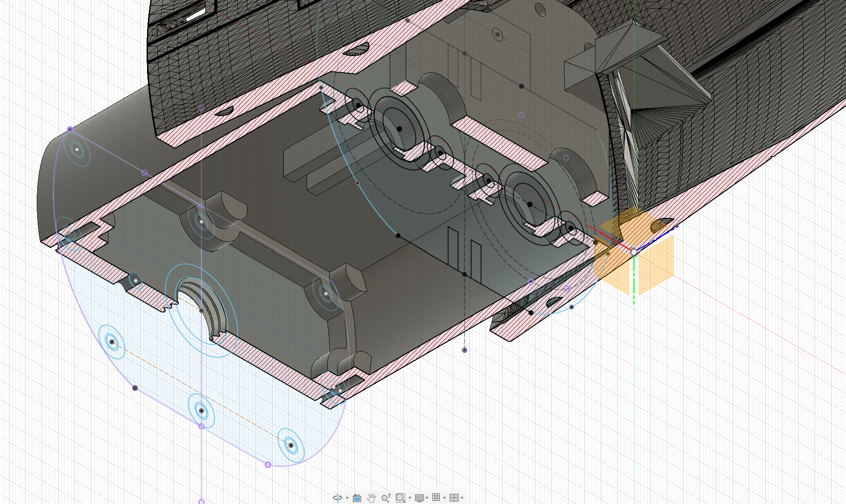Click the Look At camera icon
Viewport: 846px width, 504px height.
point(357,498)
